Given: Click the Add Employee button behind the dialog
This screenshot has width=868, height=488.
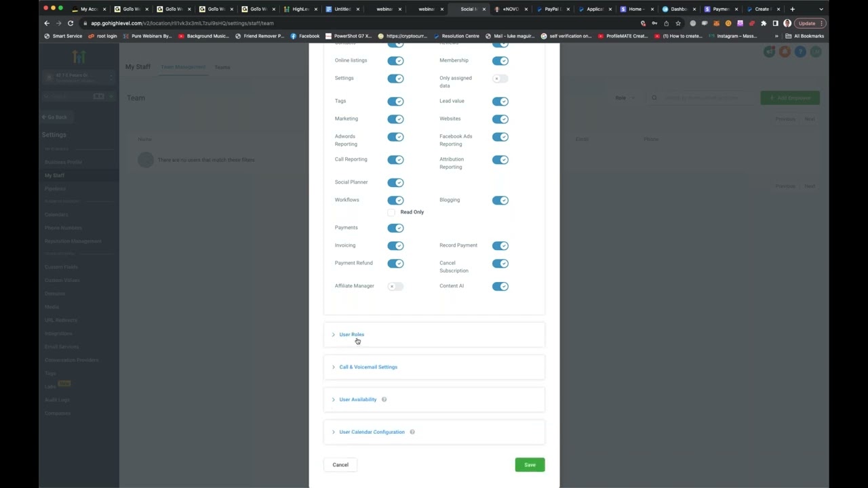Looking at the screenshot, I should point(790,98).
